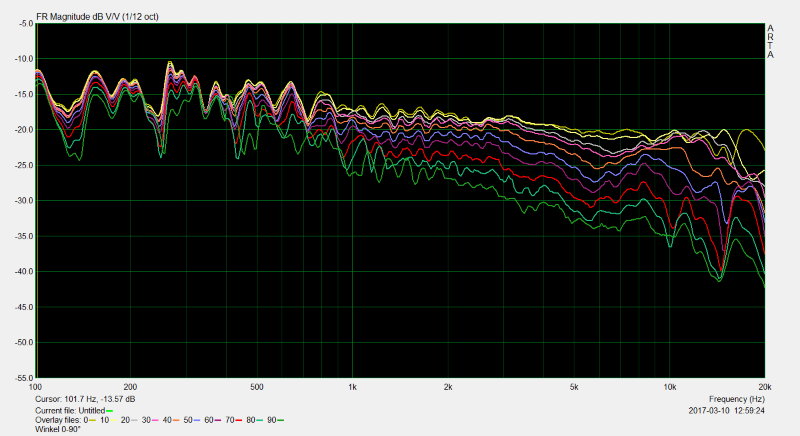Click the -30.0 dB axis tick label
Viewport: 800px width, 436px height.
coord(20,201)
